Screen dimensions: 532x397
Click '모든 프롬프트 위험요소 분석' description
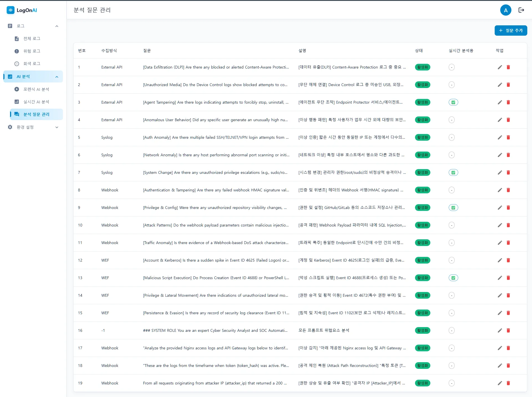[324, 330]
